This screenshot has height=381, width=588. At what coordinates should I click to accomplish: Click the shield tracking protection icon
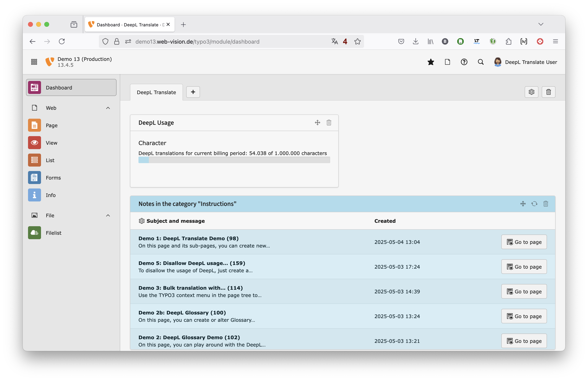point(105,41)
